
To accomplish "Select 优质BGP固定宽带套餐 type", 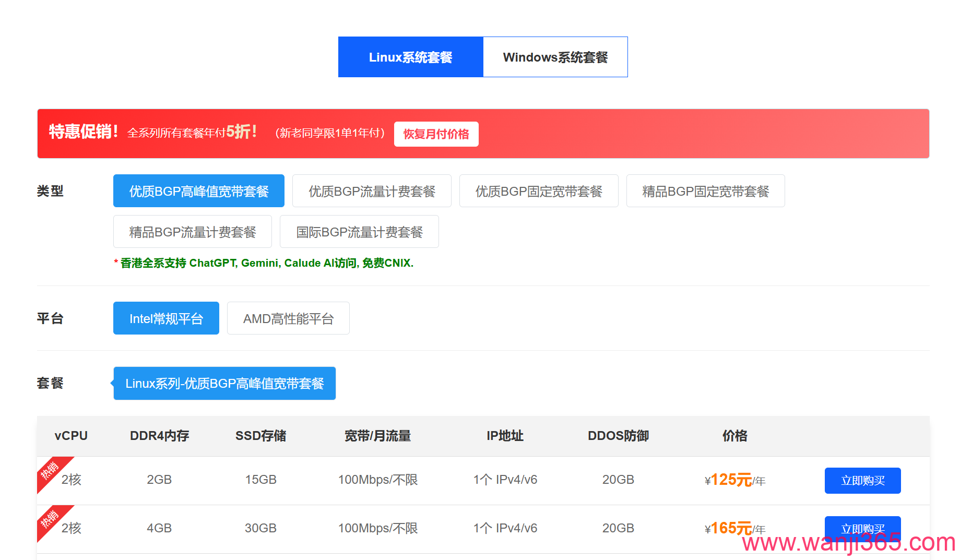I will pos(538,190).
